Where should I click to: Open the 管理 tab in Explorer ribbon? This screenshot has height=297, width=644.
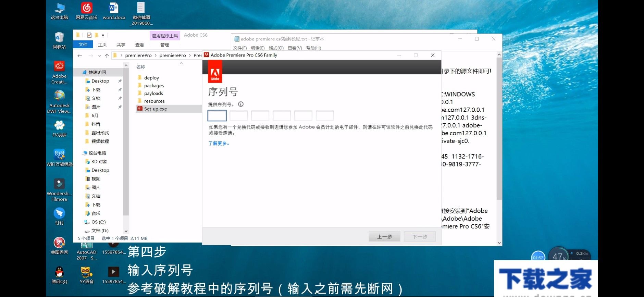(165, 45)
